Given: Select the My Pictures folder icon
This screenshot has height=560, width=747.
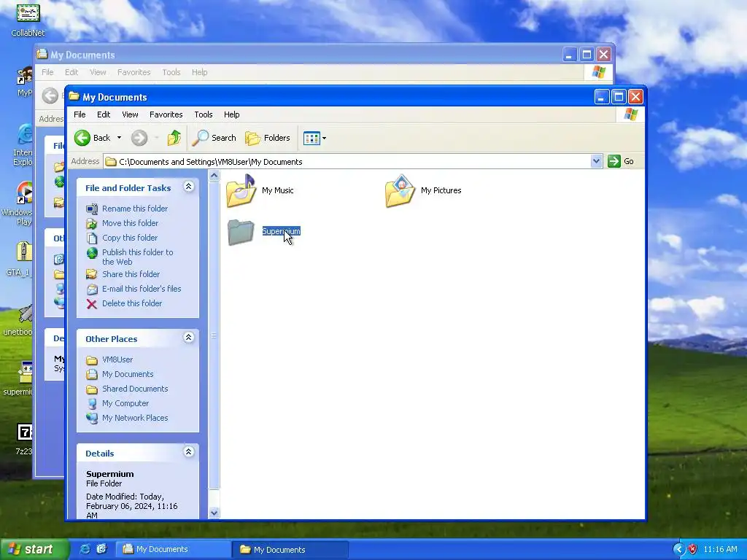Looking at the screenshot, I should (400, 190).
